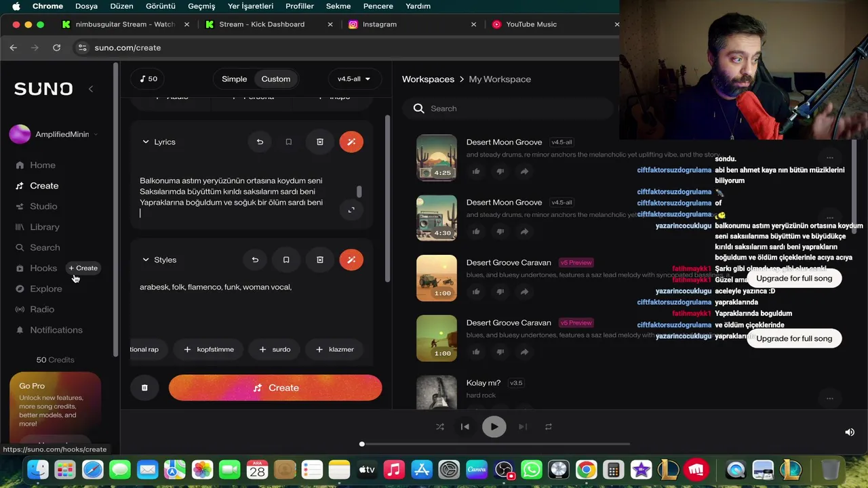Toggle repeat in the player bar
The height and width of the screenshot is (488, 868).
(548, 426)
